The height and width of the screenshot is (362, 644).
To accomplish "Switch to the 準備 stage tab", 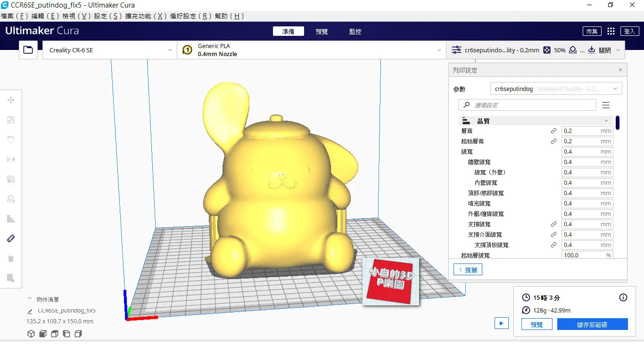I will [x=289, y=31].
